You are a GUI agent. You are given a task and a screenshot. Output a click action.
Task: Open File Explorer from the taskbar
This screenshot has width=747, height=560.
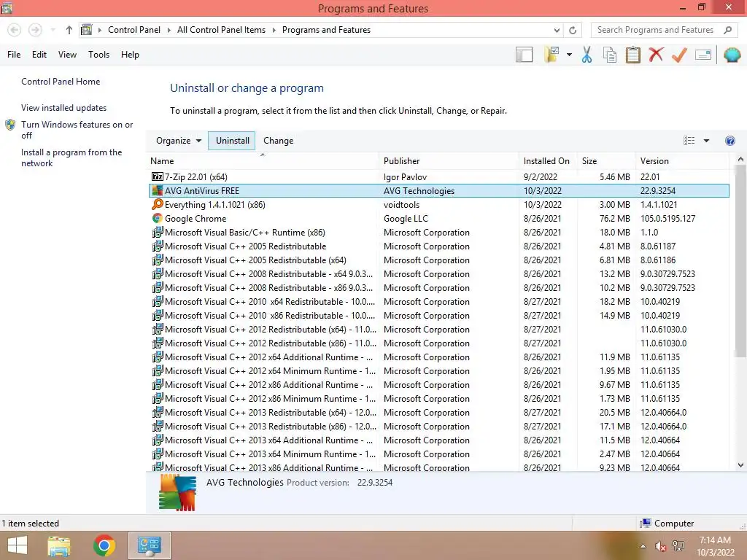[x=59, y=545]
